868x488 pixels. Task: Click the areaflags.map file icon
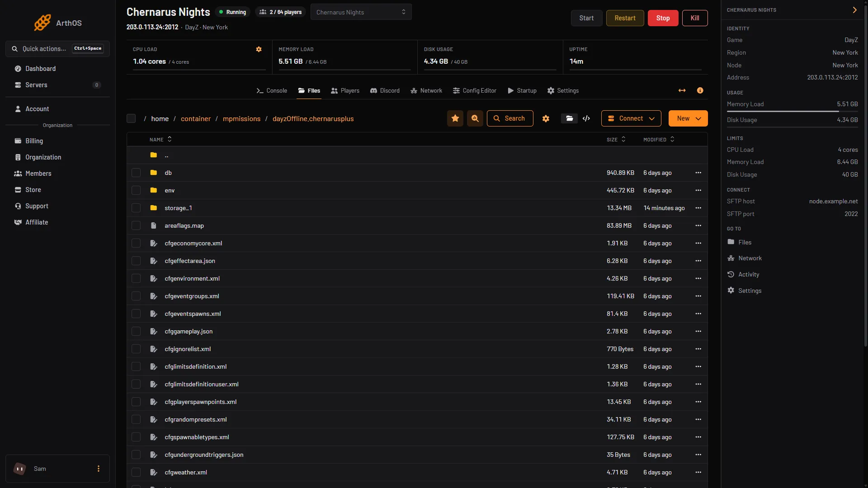(153, 225)
